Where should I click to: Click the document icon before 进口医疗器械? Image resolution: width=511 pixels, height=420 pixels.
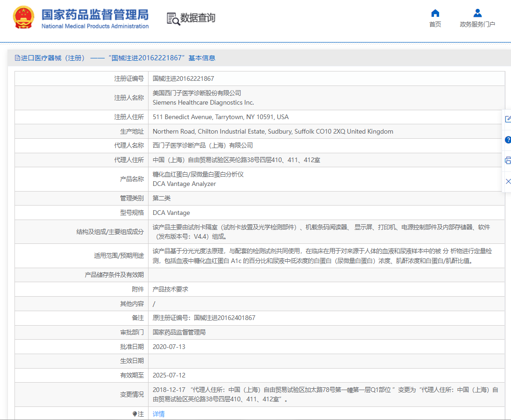17,58
